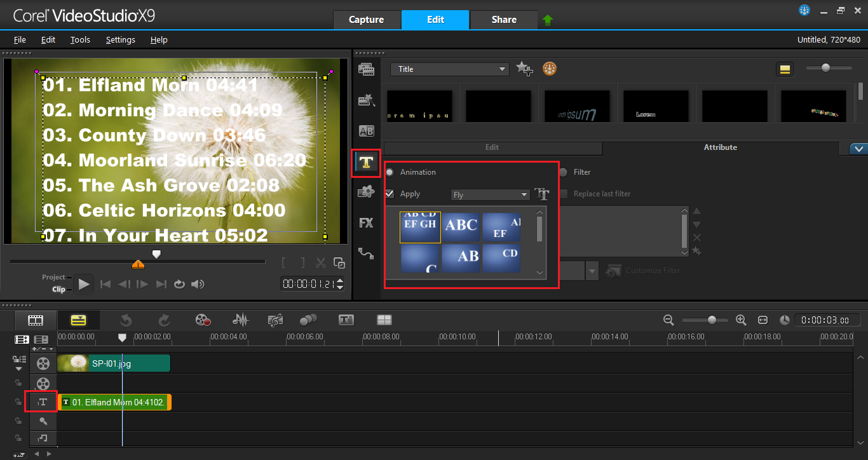The image size is (868, 460).
Task: Open the Track Motion icon
Action: pos(308,320)
